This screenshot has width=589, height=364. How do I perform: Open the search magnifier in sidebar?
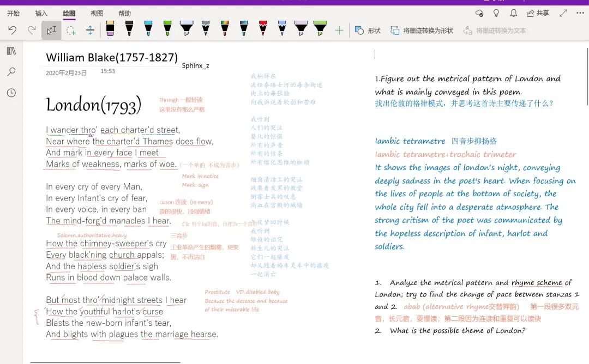click(x=11, y=72)
